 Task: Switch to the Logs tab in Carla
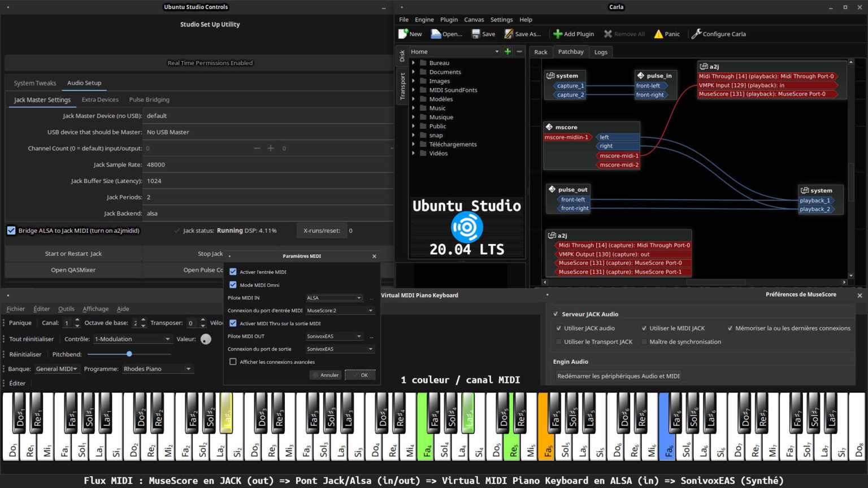tap(601, 51)
